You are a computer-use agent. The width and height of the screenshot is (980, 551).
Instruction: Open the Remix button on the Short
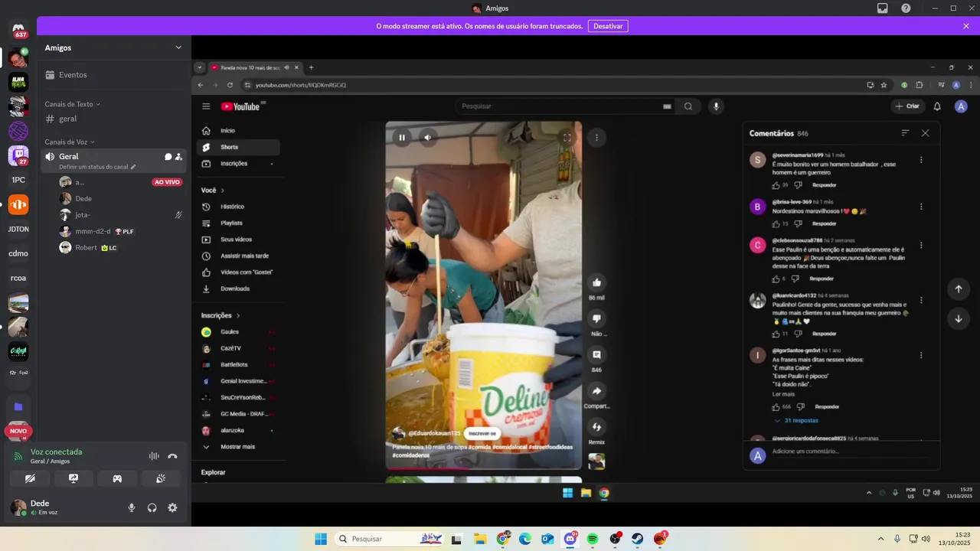point(596,427)
